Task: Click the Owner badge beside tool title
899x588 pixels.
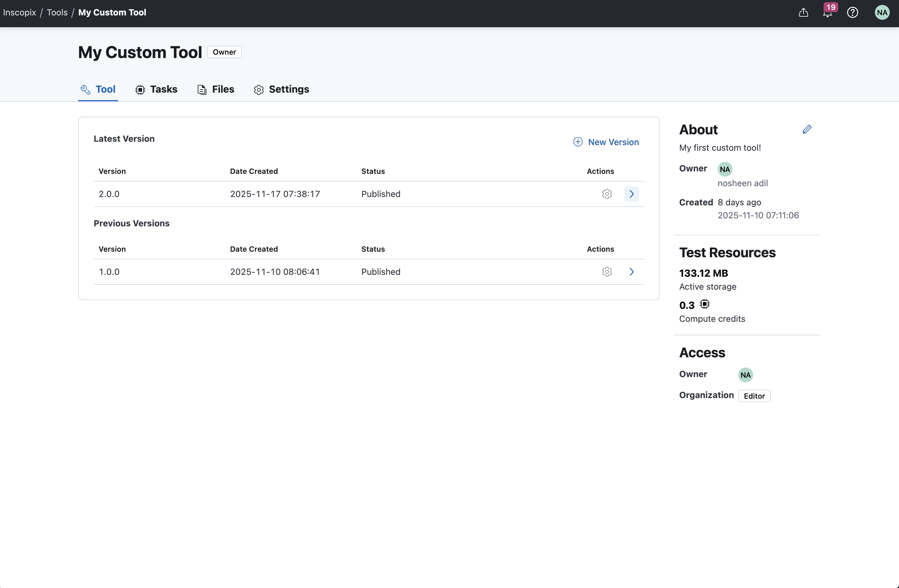Action: 224,52
